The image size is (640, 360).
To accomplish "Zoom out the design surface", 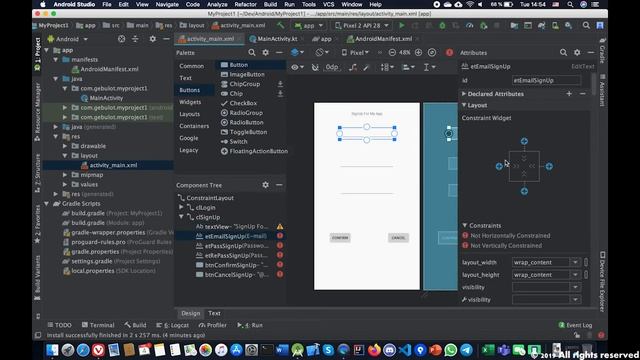I will [392, 53].
